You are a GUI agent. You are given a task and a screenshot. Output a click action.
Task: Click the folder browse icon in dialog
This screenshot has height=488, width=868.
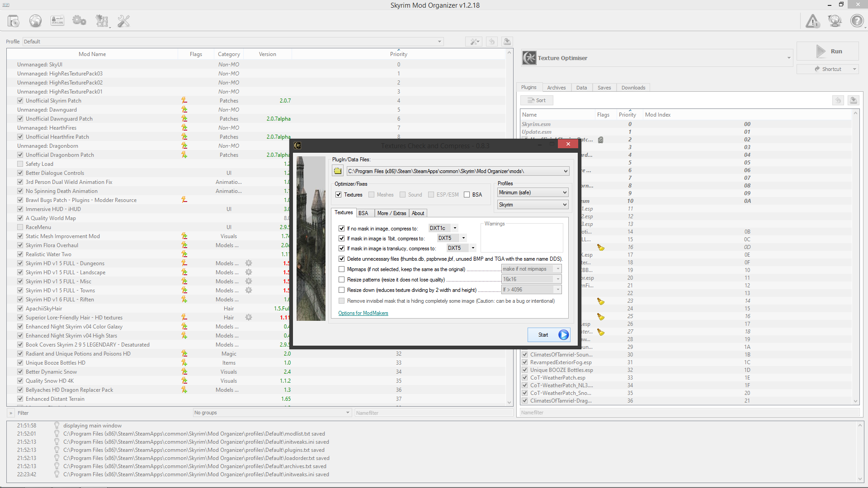click(x=338, y=171)
